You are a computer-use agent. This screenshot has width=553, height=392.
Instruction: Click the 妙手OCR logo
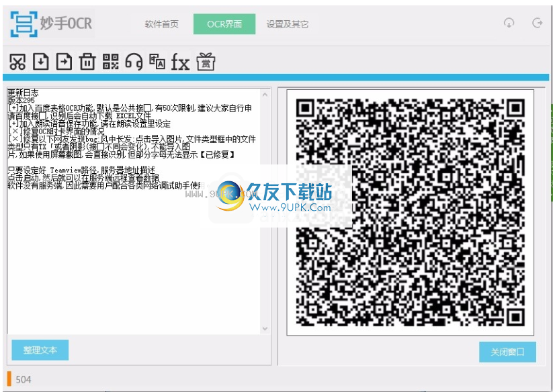[x=52, y=24]
